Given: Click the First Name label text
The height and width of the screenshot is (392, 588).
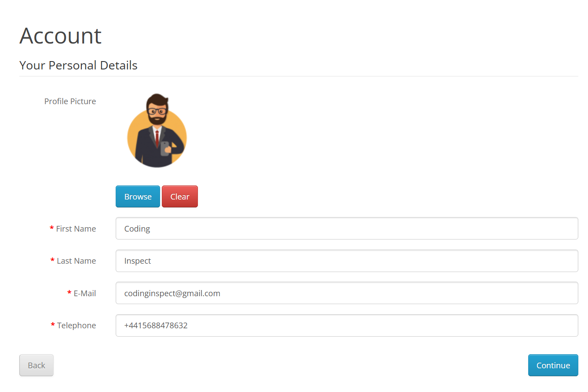Looking at the screenshot, I should point(76,229).
